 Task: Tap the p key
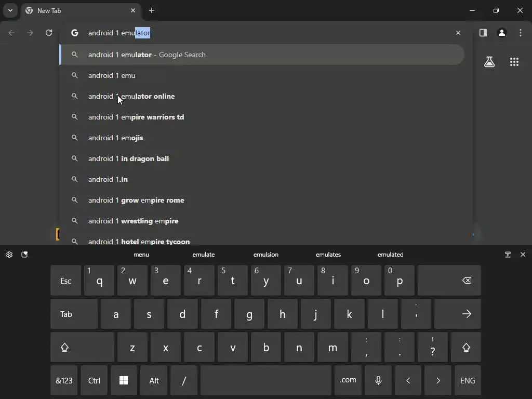coord(400,281)
